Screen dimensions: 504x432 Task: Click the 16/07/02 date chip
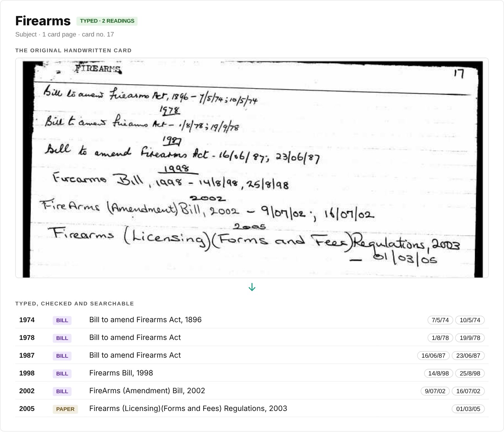468,391
